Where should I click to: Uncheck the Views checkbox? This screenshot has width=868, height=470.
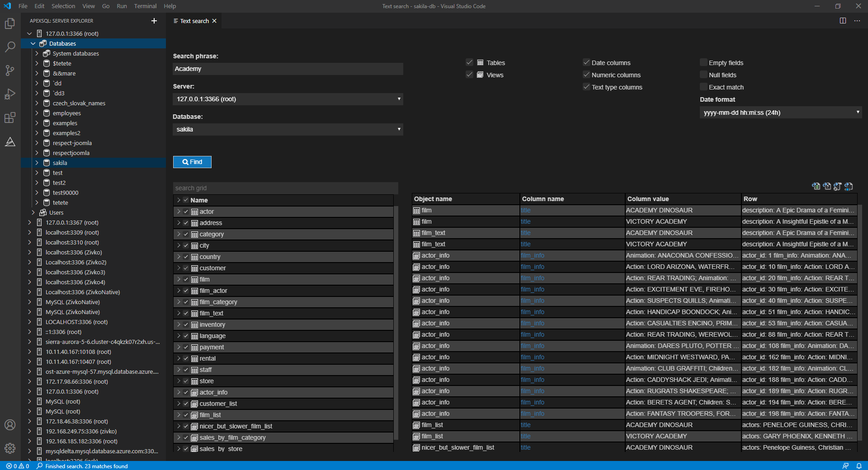tap(469, 75)
